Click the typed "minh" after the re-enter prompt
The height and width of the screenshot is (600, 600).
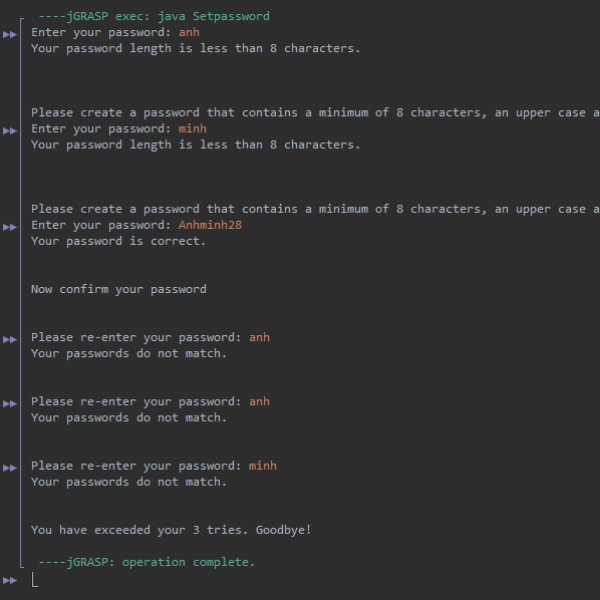(x=262, y=466)
